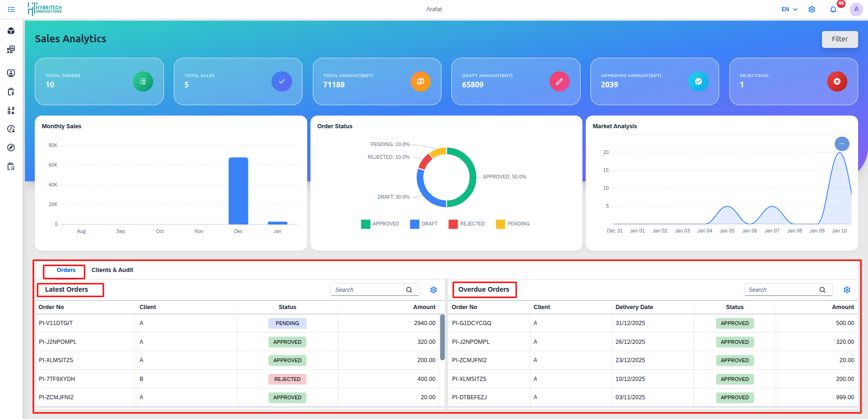
Task: Open the top bar settings gear
Action: [812, 9]
